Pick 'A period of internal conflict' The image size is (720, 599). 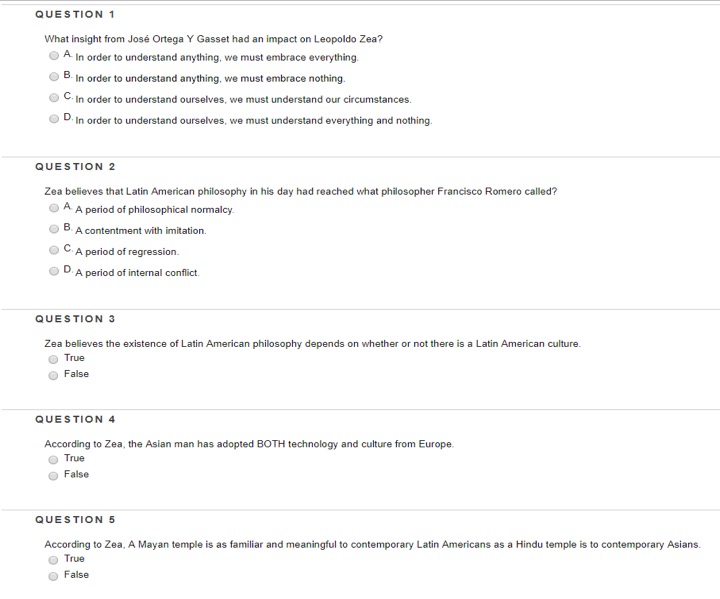click(x=54, y=271)
